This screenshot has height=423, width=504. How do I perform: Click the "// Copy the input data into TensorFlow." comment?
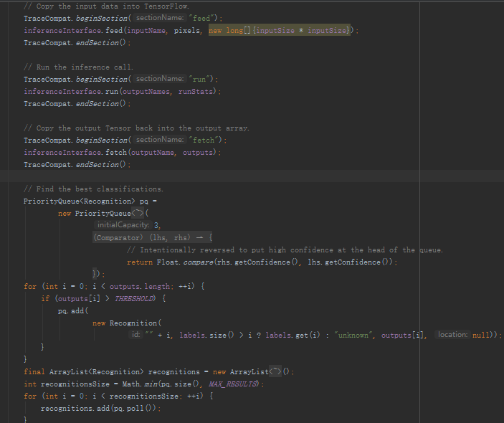106,6
